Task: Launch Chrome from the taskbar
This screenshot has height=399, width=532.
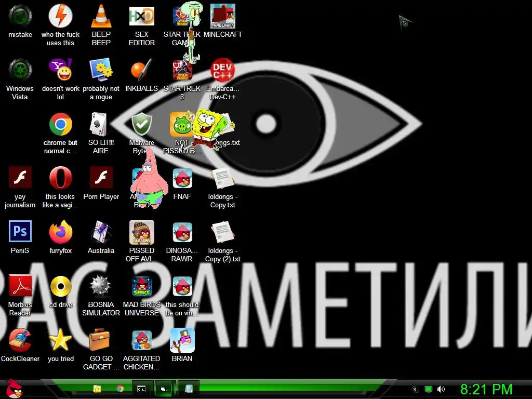Action: click(x=120, y=389)
